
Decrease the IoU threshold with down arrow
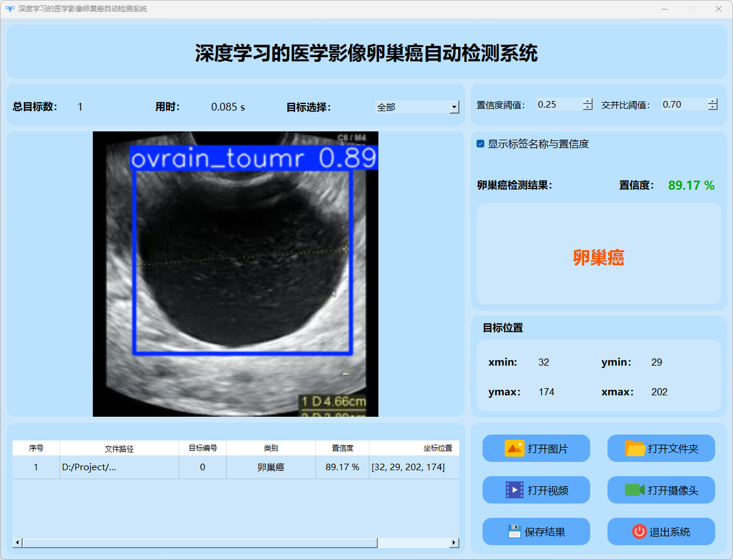tap(713, 108)
